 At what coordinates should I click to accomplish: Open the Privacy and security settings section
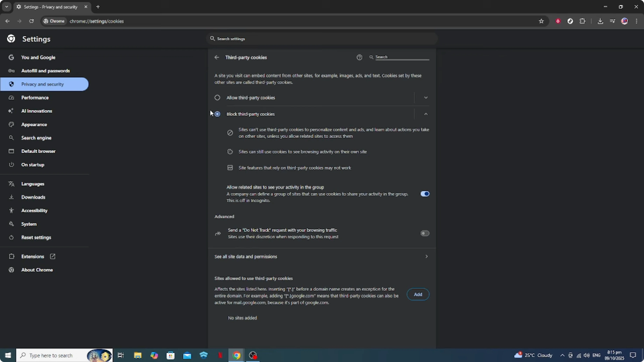(43, 84)
